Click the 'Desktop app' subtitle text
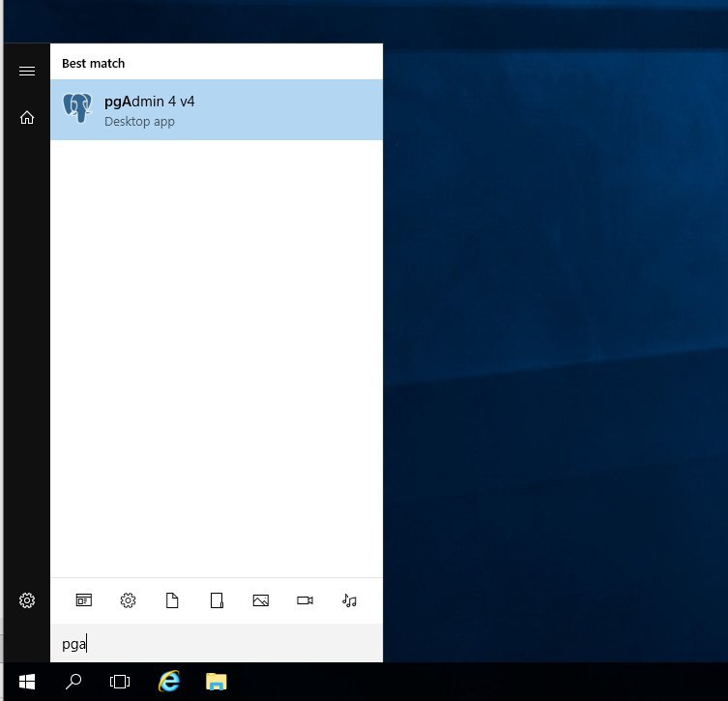This screenshot has width=728, height=701. click(139, 122)
